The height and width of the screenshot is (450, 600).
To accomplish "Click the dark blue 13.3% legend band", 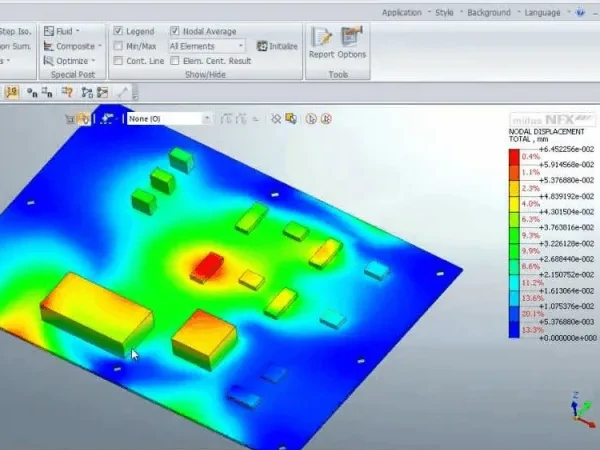I will (514, 329).
